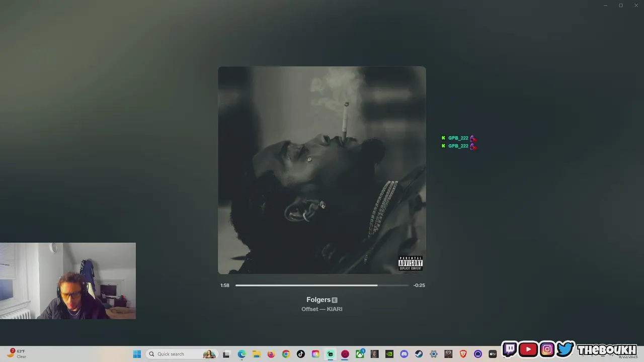Open the TikTok taskbar app
644x362 pixels.
click(x=301, y=354)
